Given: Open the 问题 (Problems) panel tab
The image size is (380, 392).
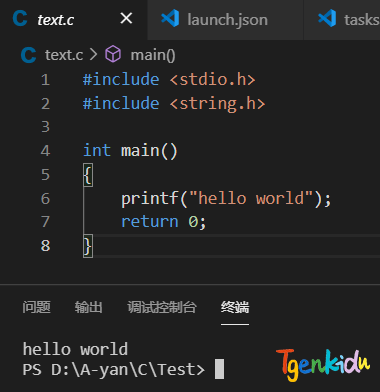Looking at the screenshot, I should pos(37,307).
